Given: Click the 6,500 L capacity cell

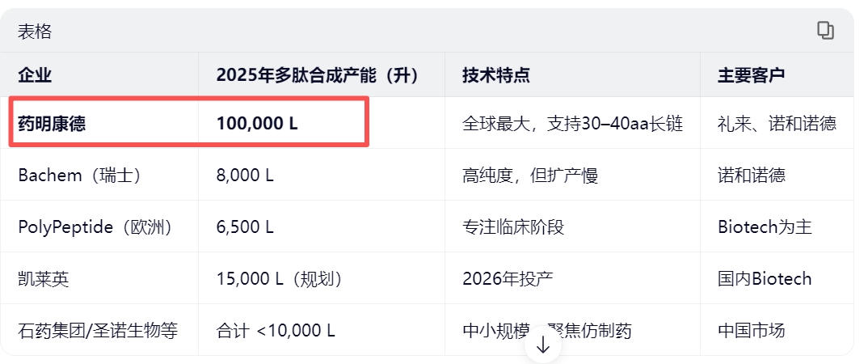Looking at the screenshot, I should 245,227.
